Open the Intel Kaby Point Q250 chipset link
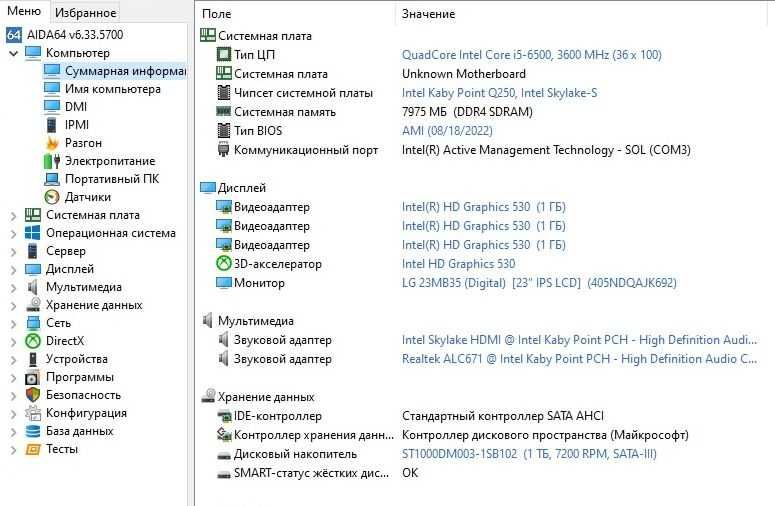The height and width of the screenshot is (506, 775). 499,92
